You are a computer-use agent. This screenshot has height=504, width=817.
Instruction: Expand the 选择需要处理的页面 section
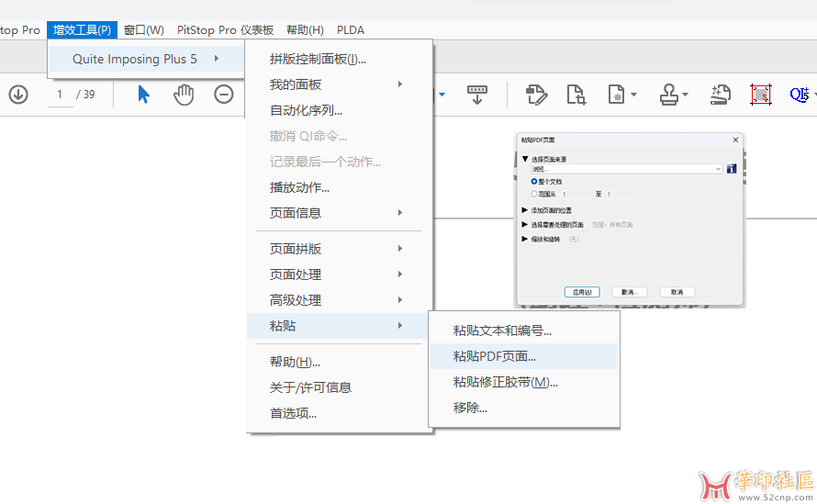click(525, 225)
